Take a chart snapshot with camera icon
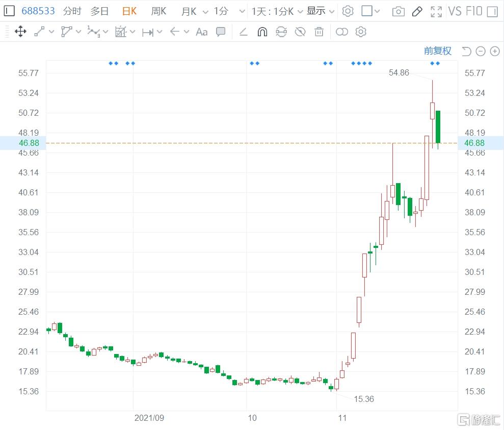 pyautogui.click(x=398, y=12)
